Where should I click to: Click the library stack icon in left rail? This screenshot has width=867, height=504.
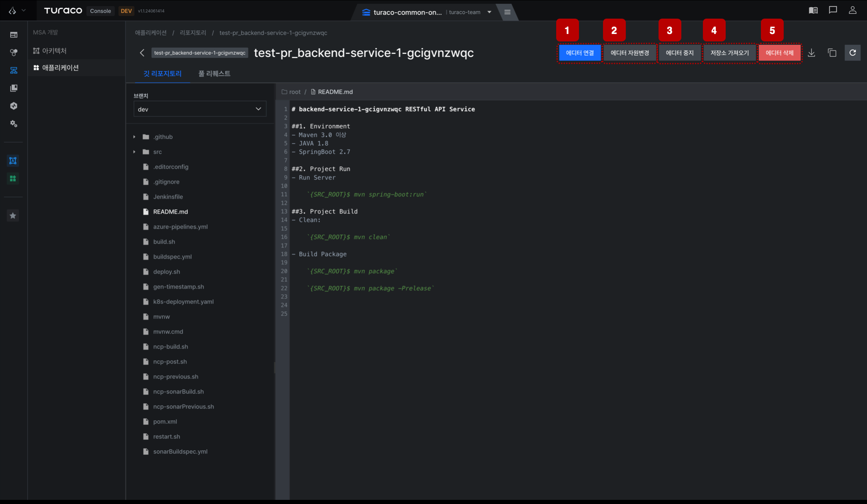[x=14, y=88]
